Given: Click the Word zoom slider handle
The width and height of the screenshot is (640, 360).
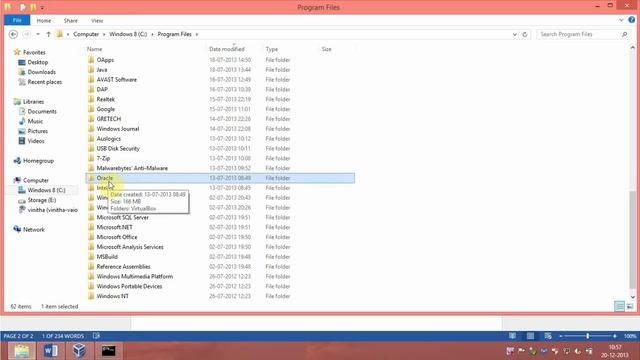Looking at the screenshot, I should pos(588,336).
